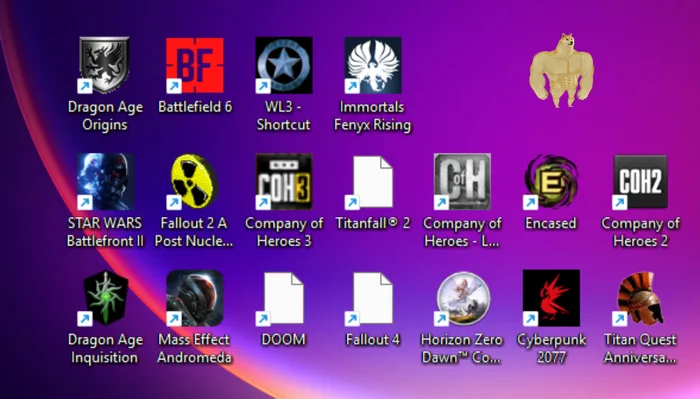
Task: Click the "Company of Heroes 3" label
Action: 284,232
